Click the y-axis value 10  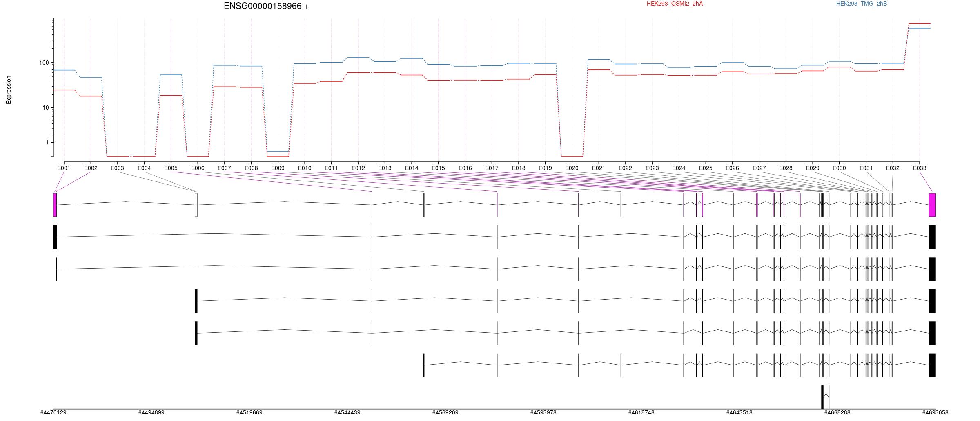[45, 107]
